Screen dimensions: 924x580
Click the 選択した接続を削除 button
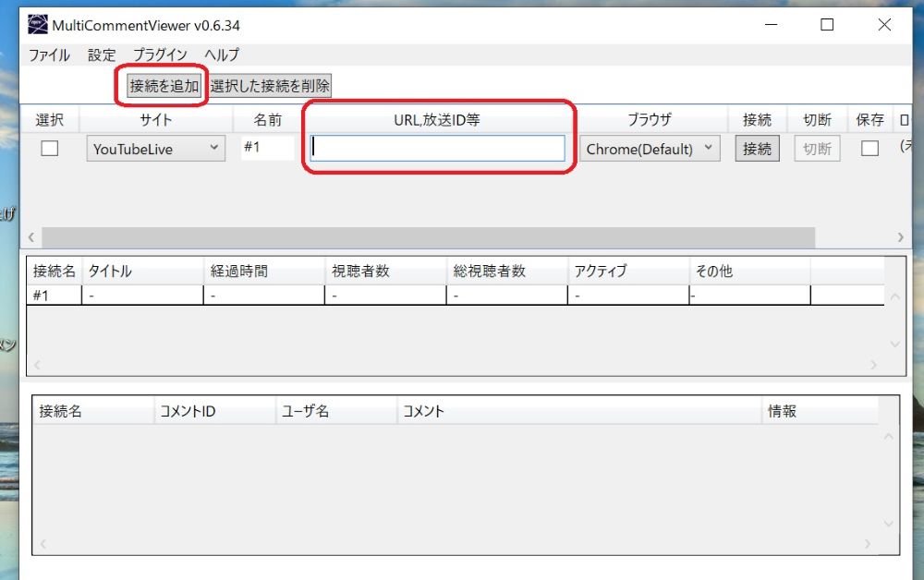click(x=270, y=86)
